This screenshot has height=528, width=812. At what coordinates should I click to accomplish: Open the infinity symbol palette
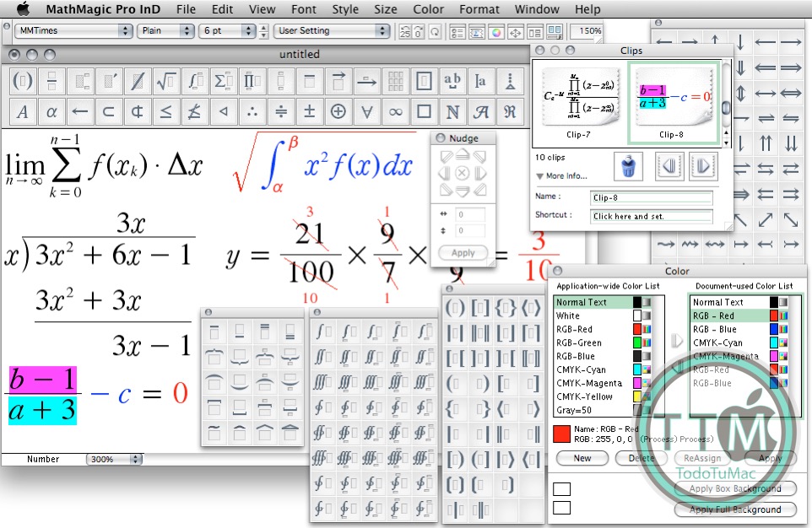(396, 111)
